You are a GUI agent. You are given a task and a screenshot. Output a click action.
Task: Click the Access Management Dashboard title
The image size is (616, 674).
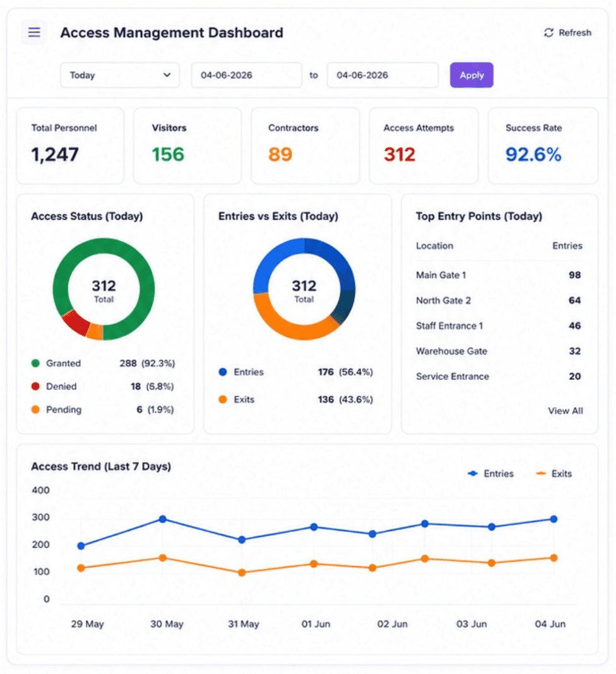[172, 33]
